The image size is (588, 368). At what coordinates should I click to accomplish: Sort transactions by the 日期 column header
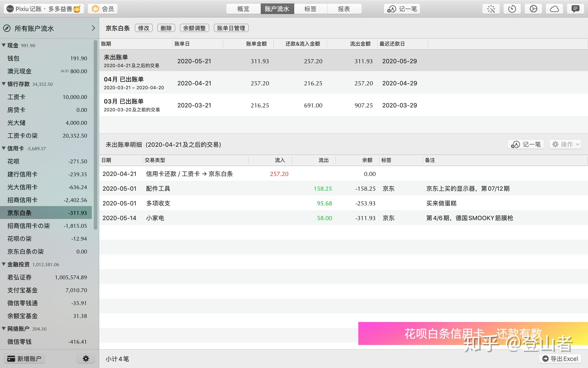click(x=121, y=160)
